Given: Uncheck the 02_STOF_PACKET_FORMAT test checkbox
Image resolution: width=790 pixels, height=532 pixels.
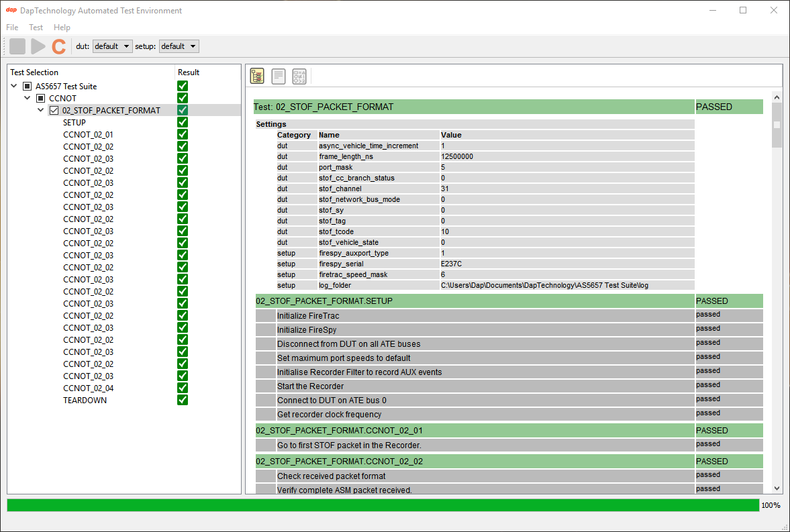Looking at the screenshot, I should tap(54, 110).
